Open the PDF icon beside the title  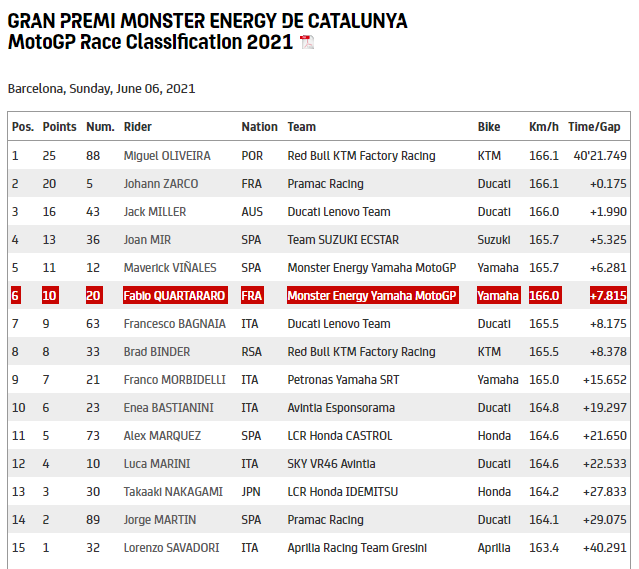[x=307, y=42]
